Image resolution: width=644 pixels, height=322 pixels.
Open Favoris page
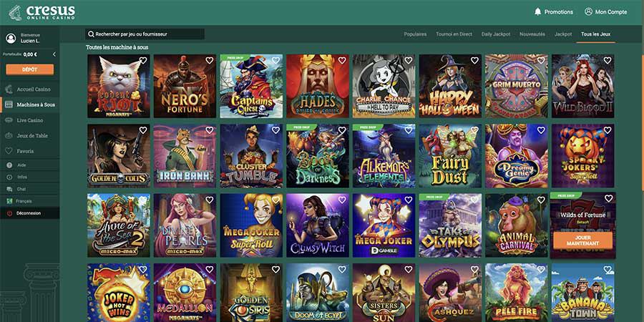click(26, 151)
